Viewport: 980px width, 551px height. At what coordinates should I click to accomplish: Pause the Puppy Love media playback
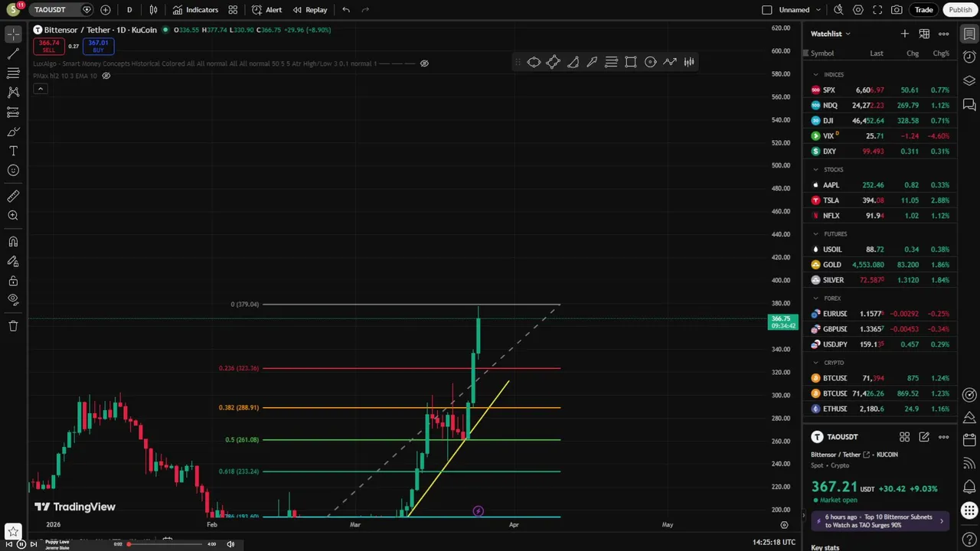pyautogui.click(x=22, y=544)
